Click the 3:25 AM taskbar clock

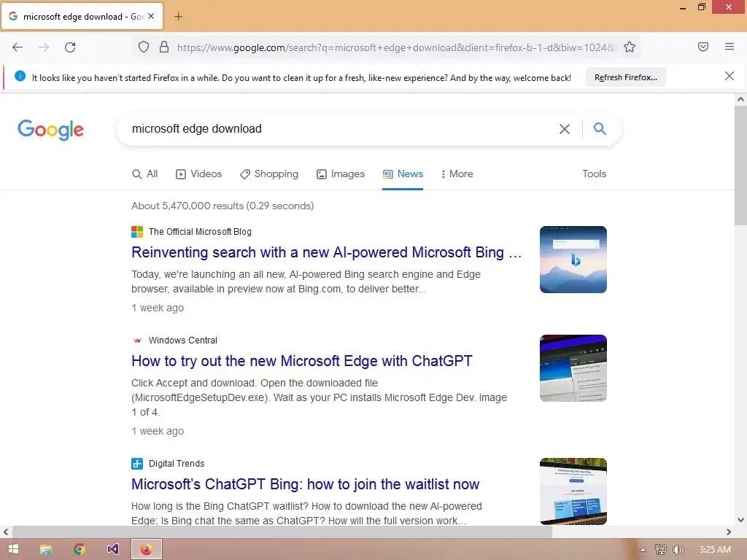(715, 550)
